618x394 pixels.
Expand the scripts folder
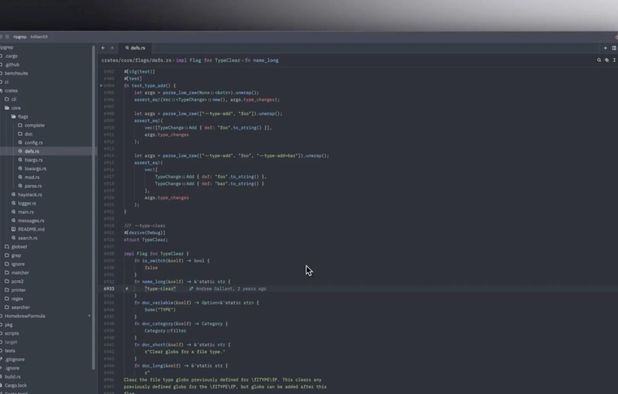tap(11, 333)
